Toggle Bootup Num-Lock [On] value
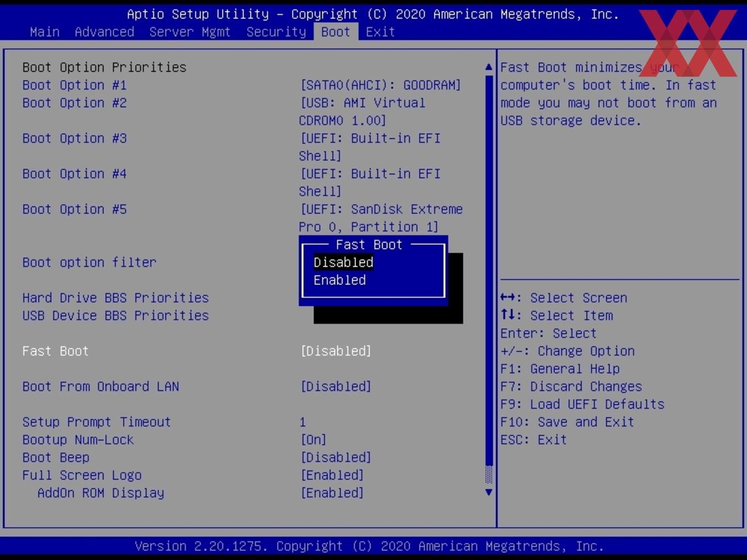747x560 pixels. coord(314,440)
